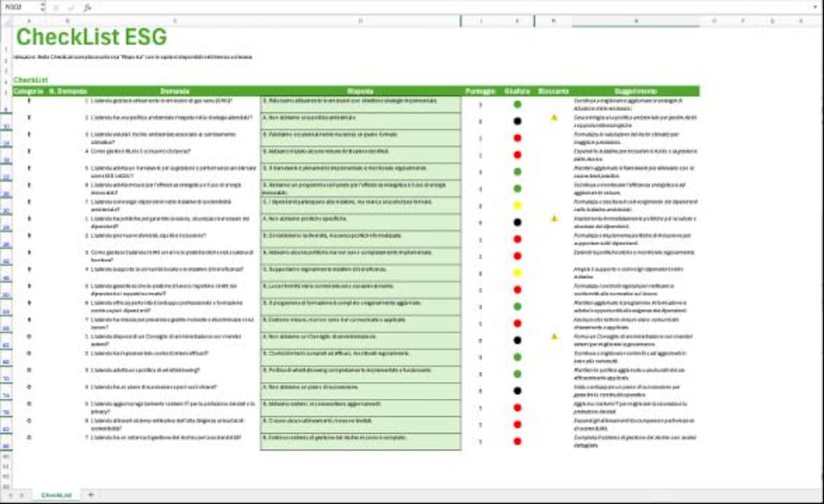Click warning triangle beside dipendenti question row

(553, 220)
